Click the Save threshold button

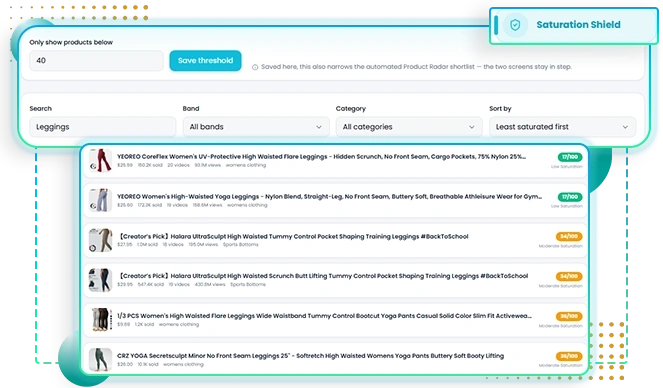tap(205, 60)
